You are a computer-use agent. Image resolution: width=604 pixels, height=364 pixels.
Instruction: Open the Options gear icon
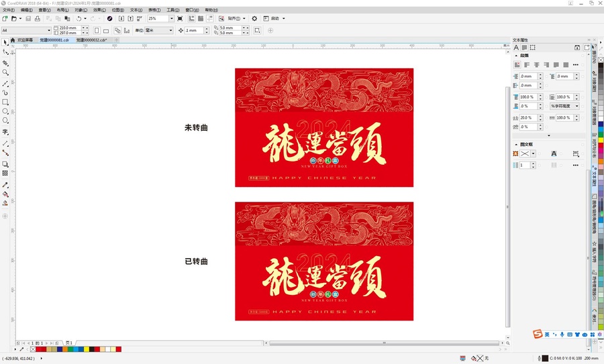click(254, 19)
